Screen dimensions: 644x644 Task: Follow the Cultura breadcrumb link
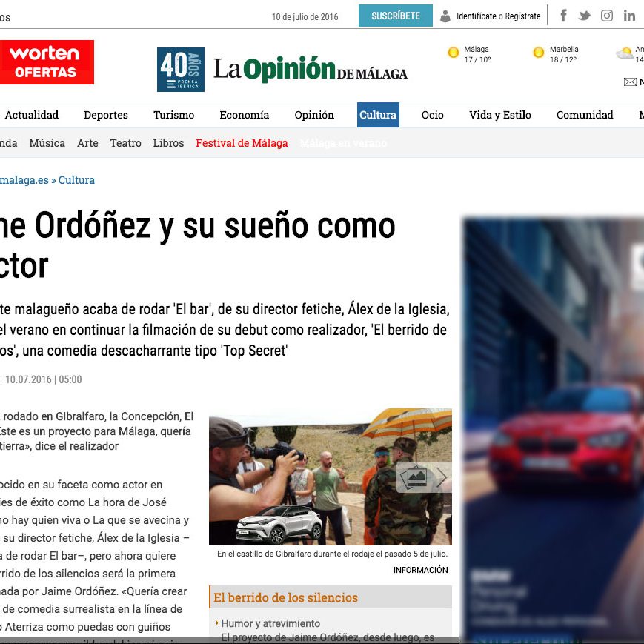click(x=76, y=180)
